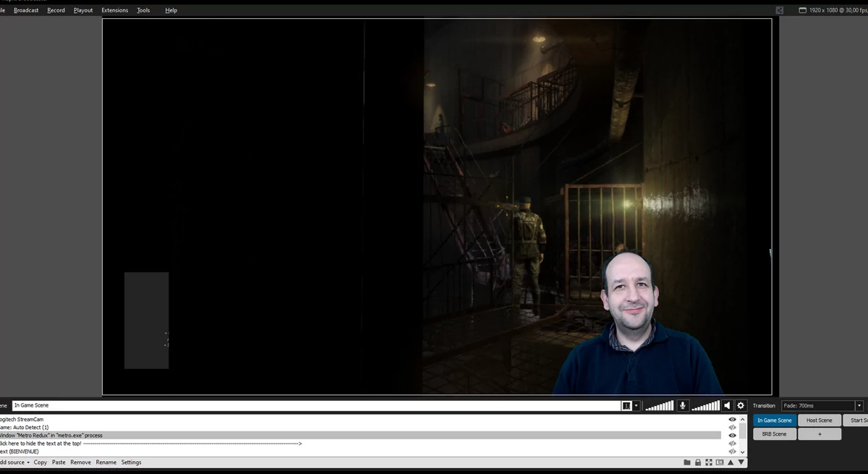
Task: Click Copy in sources toolbar
Action: click(x=40, y=462)
